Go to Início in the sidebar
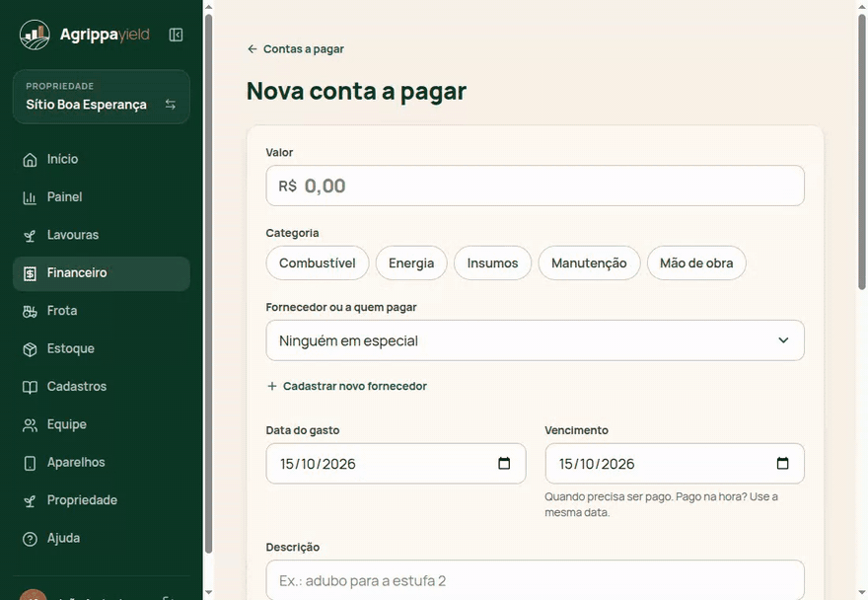868x600 pixels. tap(102, 159)
